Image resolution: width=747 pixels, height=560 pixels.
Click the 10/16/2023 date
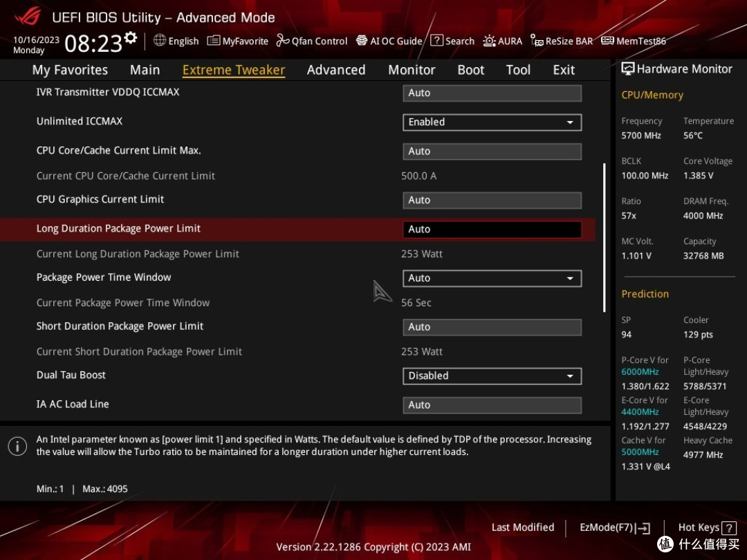[36, 40]
